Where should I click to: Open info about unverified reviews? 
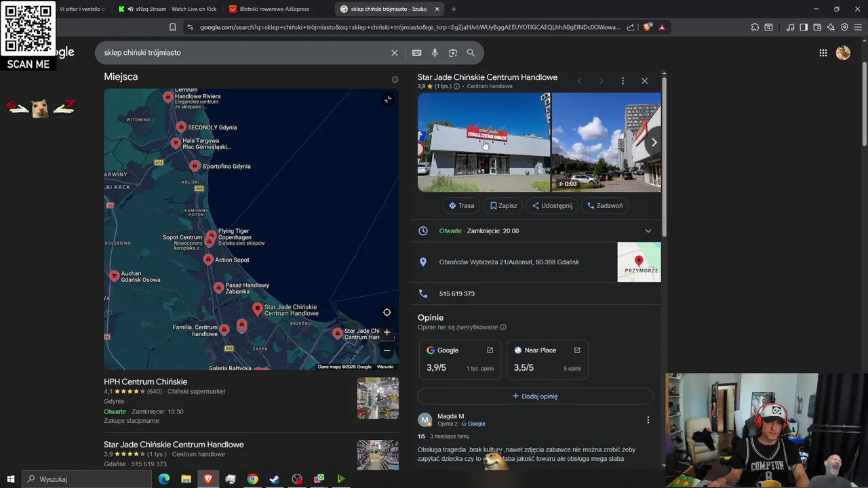pos(502,327)
